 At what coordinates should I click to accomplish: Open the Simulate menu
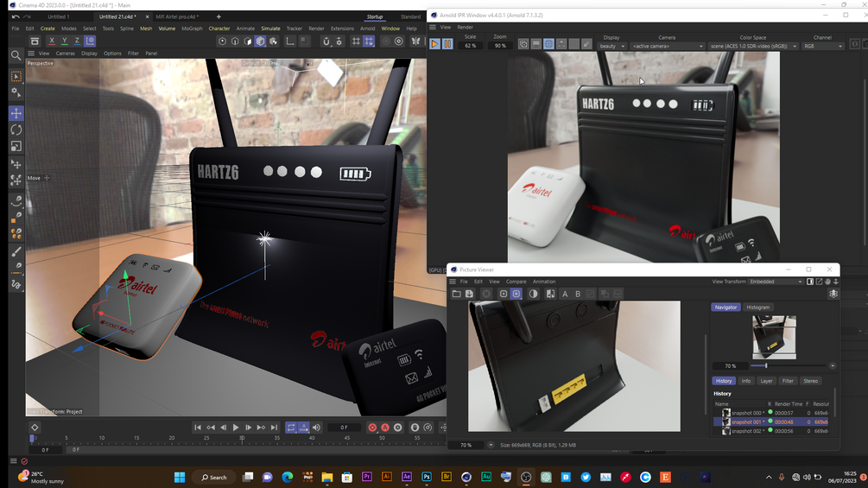coord(270,29)
